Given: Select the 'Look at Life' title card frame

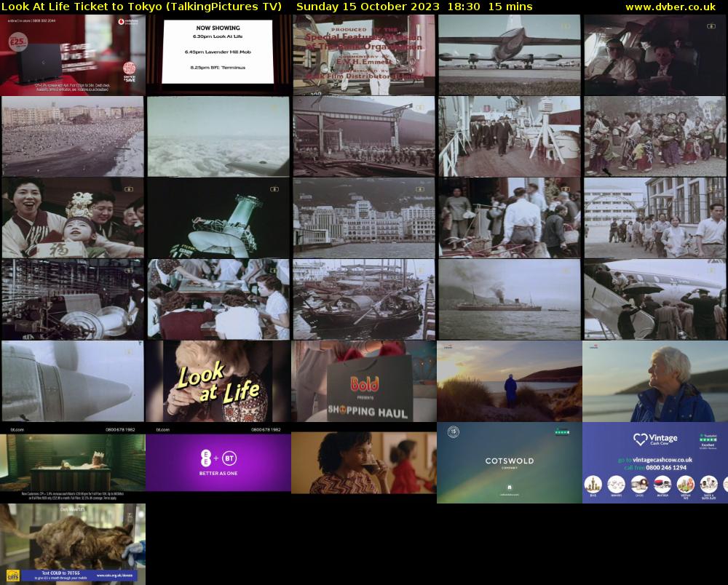Looking at the screenshot, I should pyautogui.click(x=218, y=381).
